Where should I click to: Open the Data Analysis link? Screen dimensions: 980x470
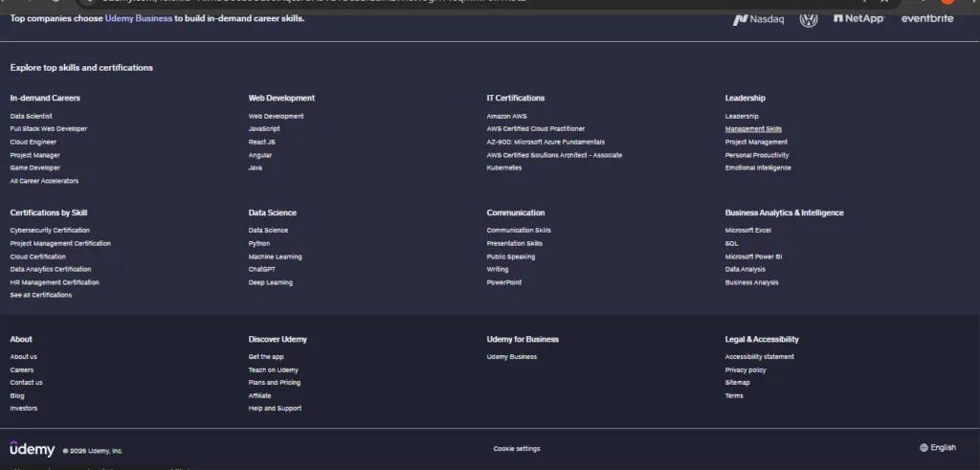click(x=745, y=269)
